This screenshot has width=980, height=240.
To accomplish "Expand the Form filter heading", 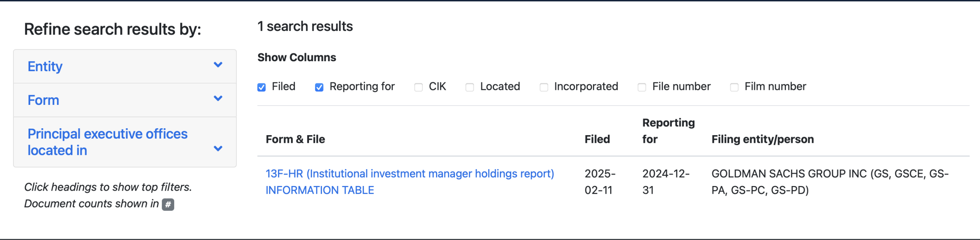I will (125, 100).
